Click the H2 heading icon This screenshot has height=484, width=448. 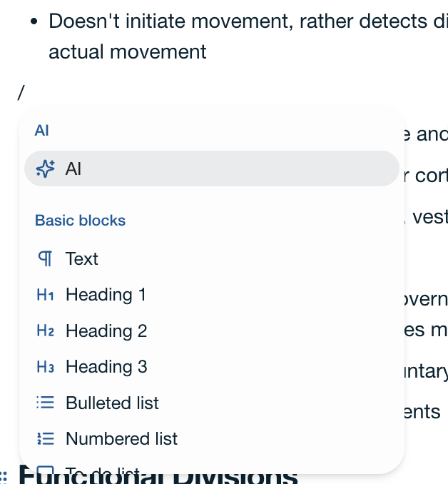(x=45, y=331)
